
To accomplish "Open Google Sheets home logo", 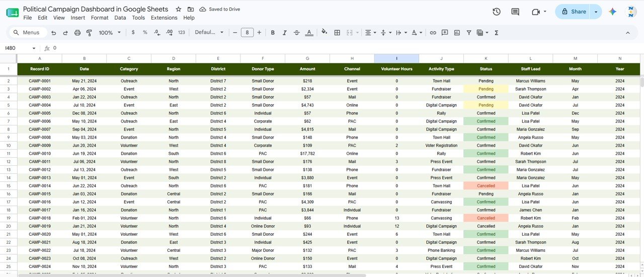I will coord(13,13).
